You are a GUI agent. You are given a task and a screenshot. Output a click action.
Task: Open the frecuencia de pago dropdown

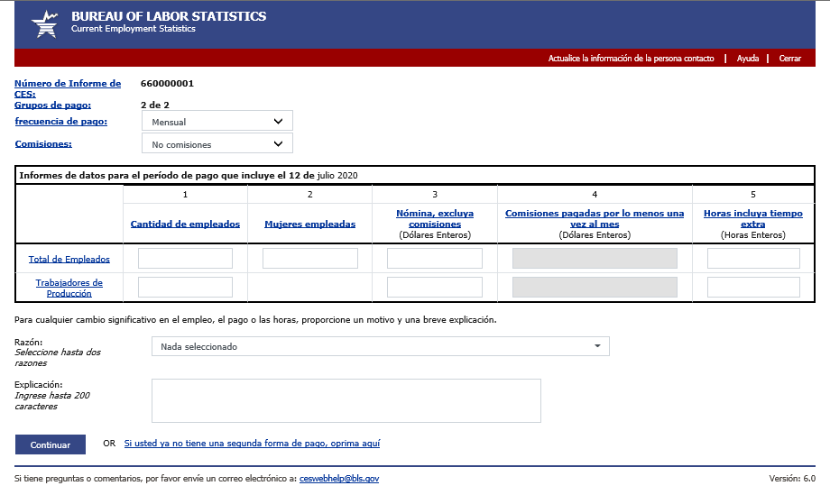[x=217, y=122]
